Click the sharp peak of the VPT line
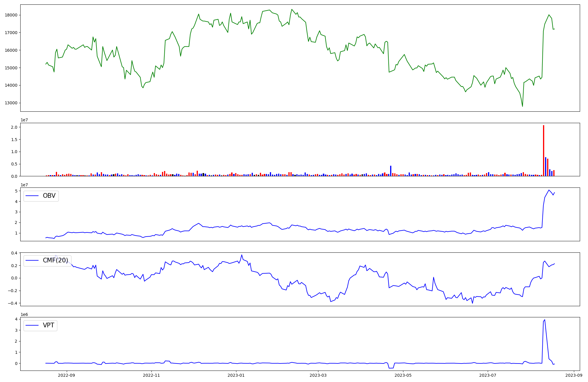 pos(544,320)
